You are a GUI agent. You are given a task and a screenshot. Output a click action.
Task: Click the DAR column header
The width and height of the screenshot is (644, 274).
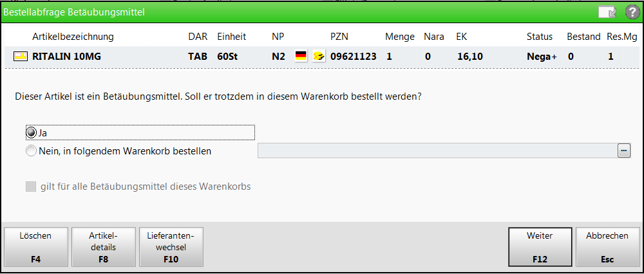point(198,37)
